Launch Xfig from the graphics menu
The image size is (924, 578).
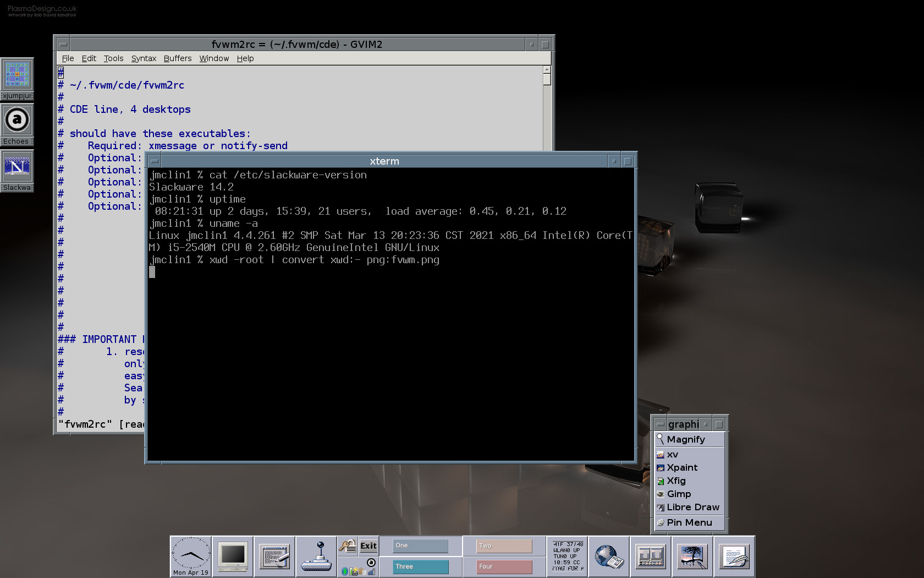pos(690,481)
